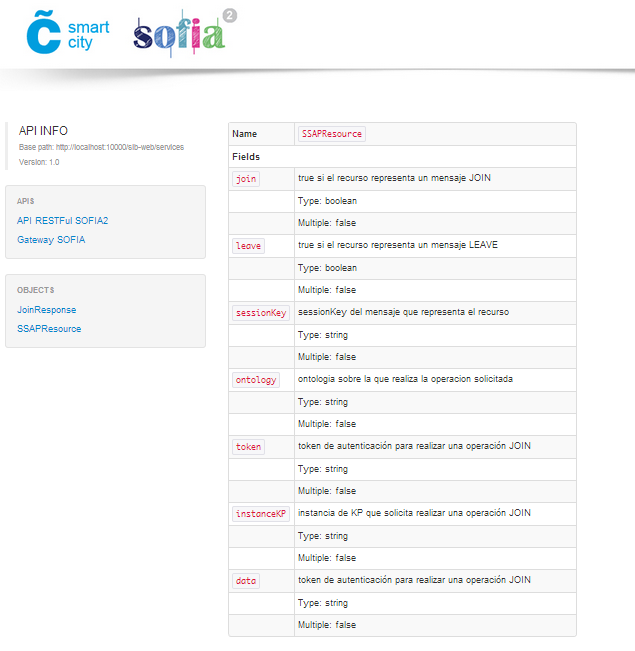Click the join field tag
Screen dimensions: 635x651
tap(245, 179)
